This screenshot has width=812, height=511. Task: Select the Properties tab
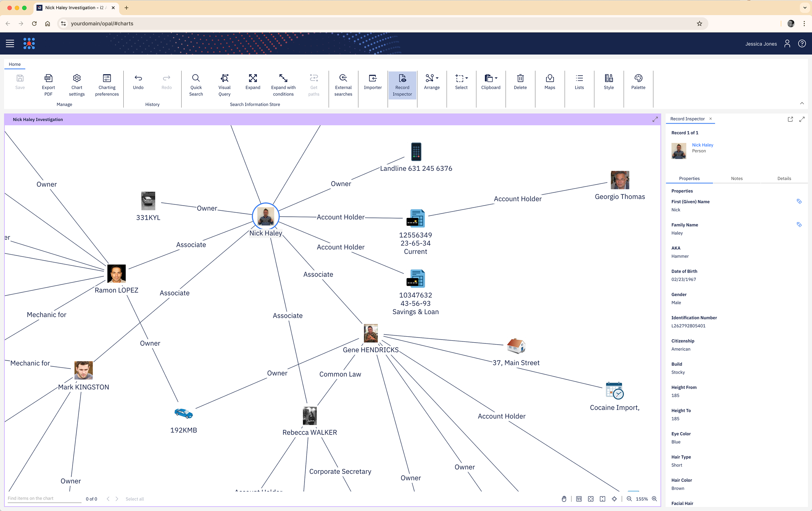689,179
